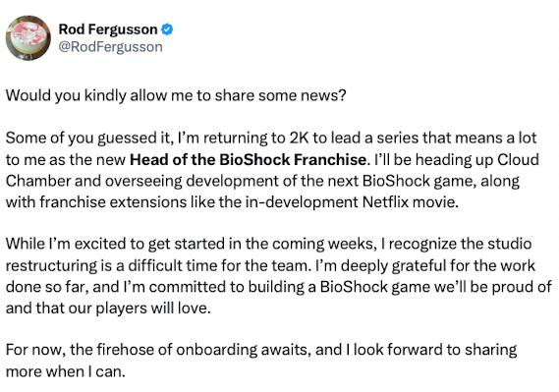Viewport: 559px width, 392px height.
Task: Click the text 'more when I can.'
Action: coord(66,371)
